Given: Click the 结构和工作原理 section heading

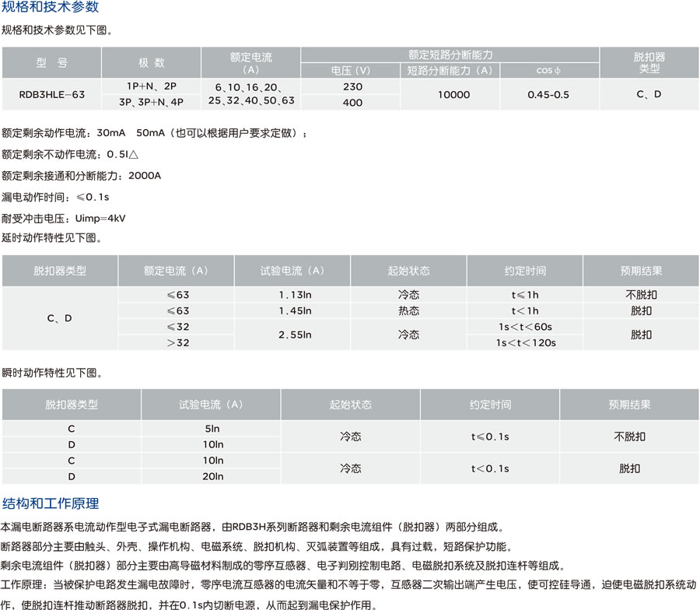Looking at the screenshot, I should (x=51, y=503).
